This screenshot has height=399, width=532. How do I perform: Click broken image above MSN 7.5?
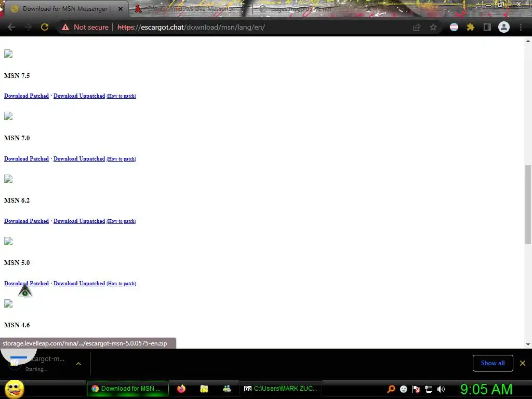coord(8,54)
